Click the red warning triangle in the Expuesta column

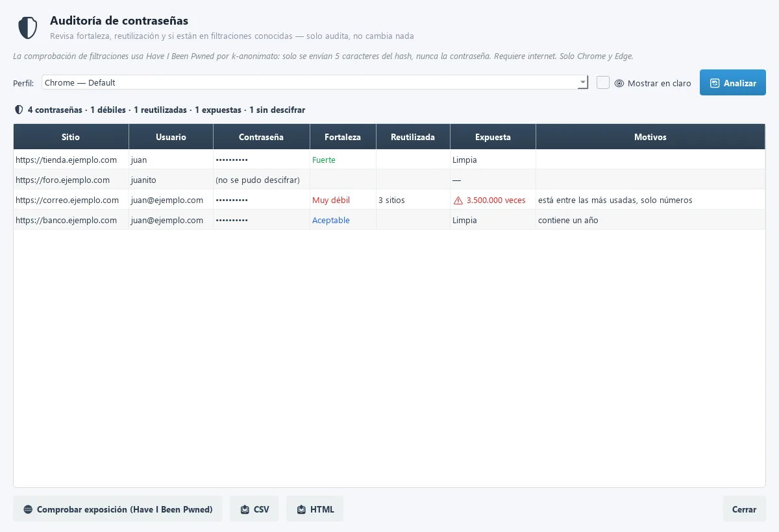coord(458,200)
